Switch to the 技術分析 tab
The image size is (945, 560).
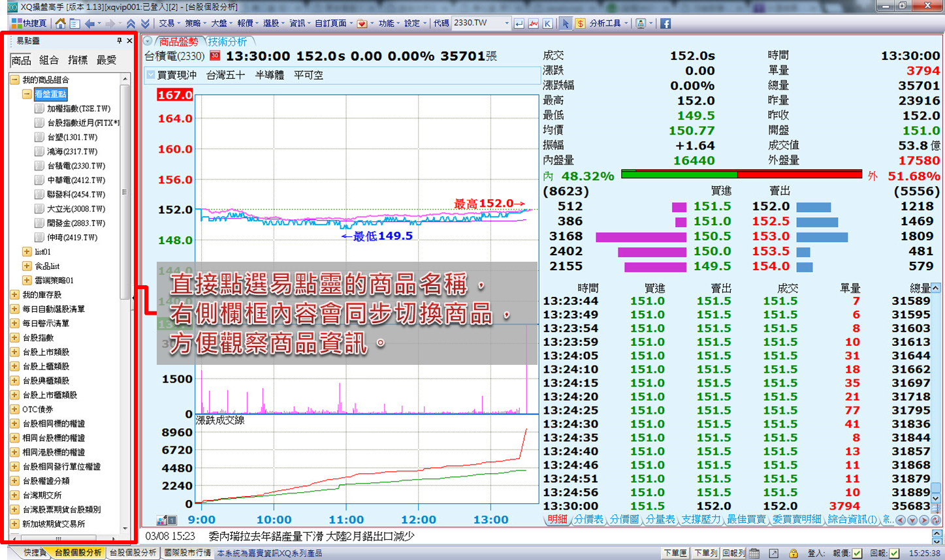(227, 42)
